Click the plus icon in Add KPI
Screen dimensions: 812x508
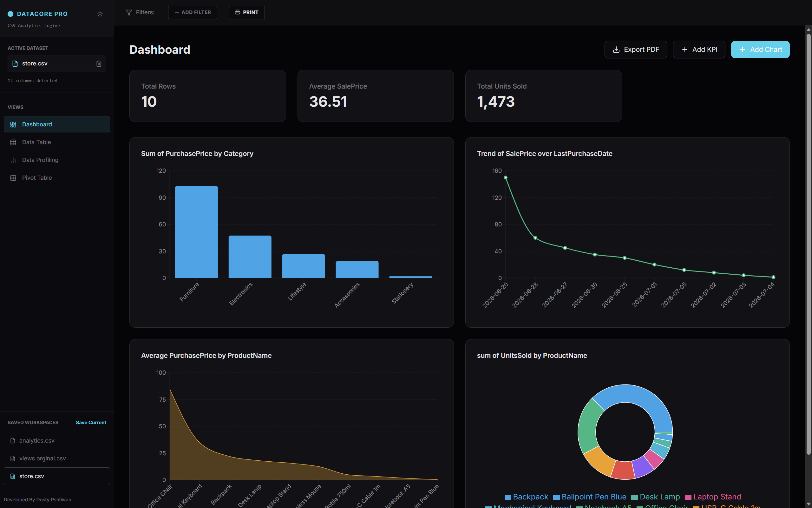click(x=684, y=50)
